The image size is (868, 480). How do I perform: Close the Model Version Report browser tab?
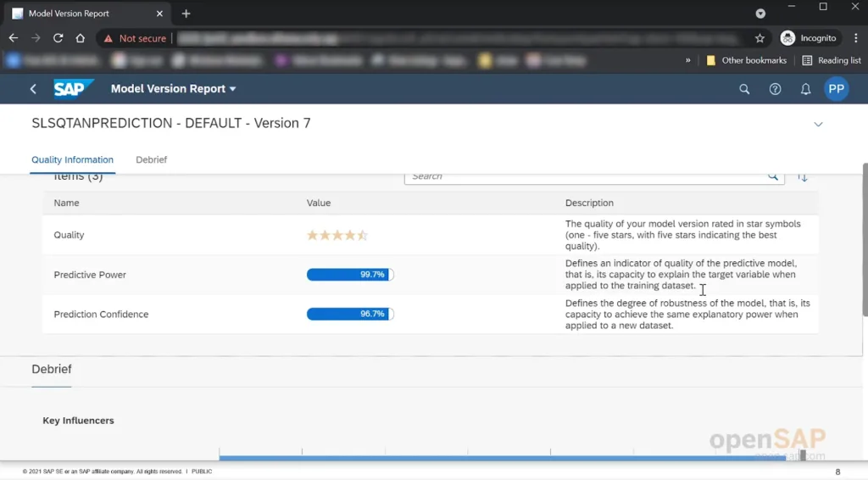click(x=159, y=14)
